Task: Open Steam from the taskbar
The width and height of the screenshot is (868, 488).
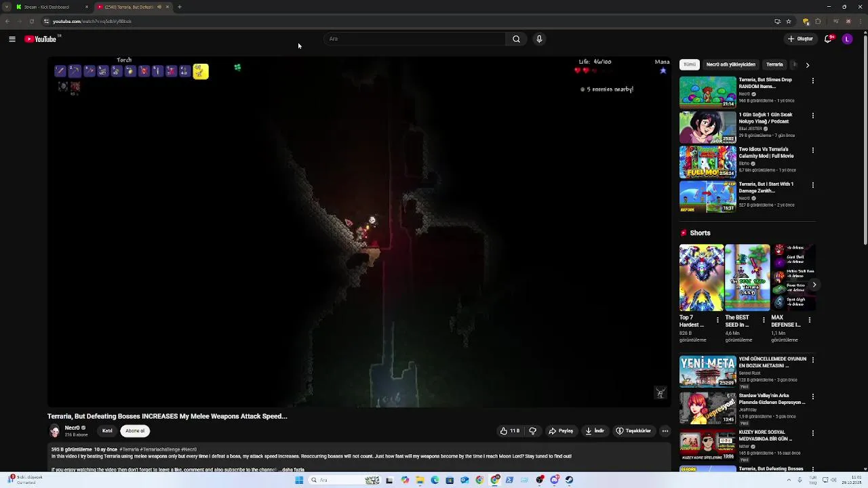Action: pyautogui.click(x=569, y=480)
